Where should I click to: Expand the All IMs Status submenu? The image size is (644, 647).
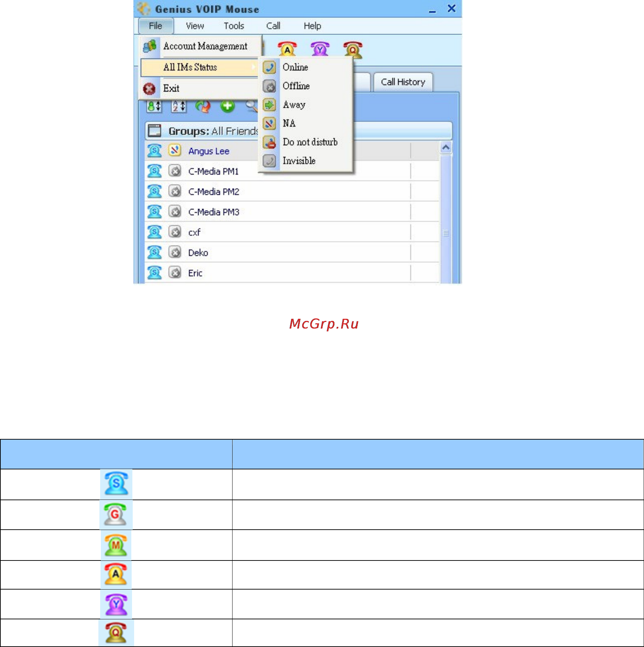pyautogui.click(x=200, y=67)
